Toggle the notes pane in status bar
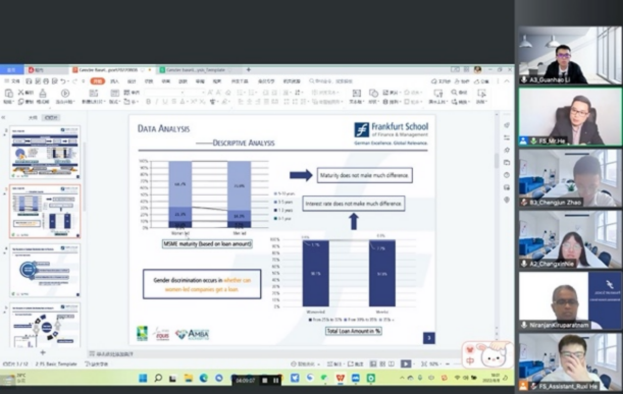Image resolution: width=623 pixels, height=394 pixels. pos(334,364)
